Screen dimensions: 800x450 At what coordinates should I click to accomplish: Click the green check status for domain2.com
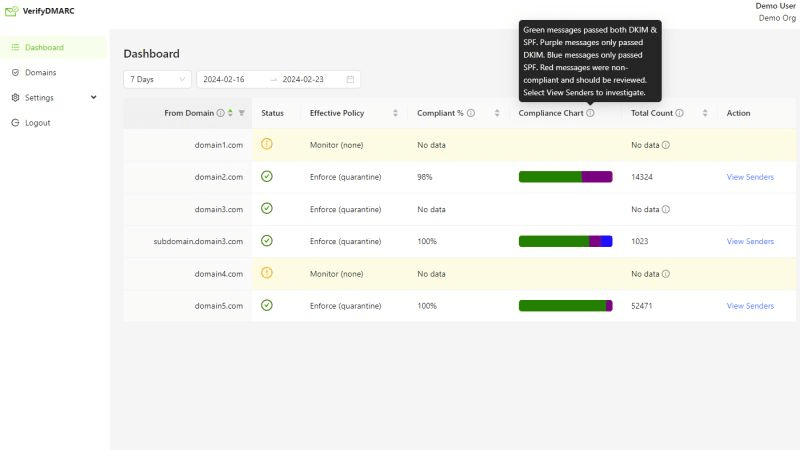[x=266, y=176]
